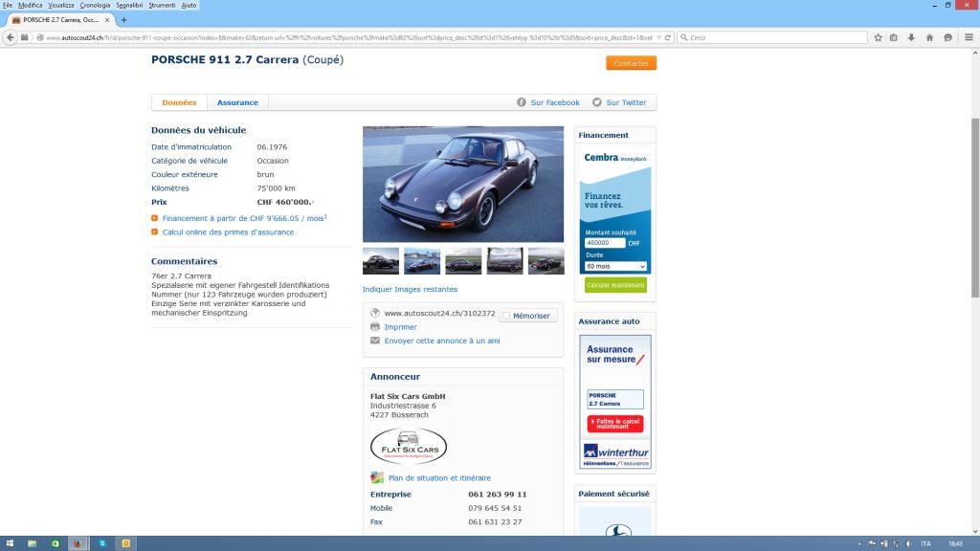Click the main Porsche 911 photo
Viewport: 980px width, 551px height.
tap(463, 185)
